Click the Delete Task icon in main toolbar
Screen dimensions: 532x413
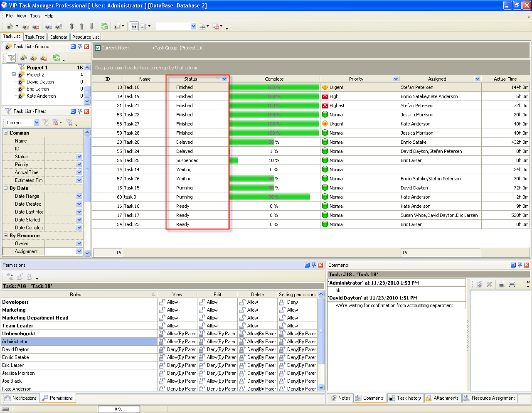[x=36, y=27]
